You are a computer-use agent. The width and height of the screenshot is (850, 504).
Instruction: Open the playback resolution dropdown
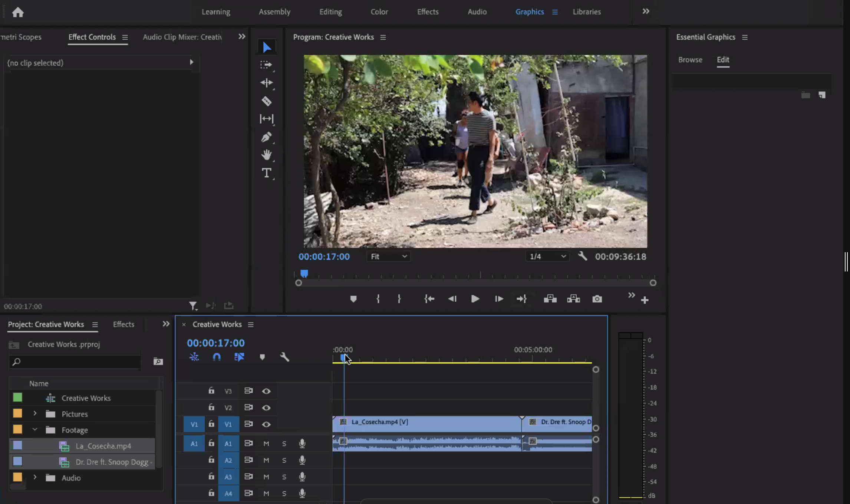[x=546, y=256]
